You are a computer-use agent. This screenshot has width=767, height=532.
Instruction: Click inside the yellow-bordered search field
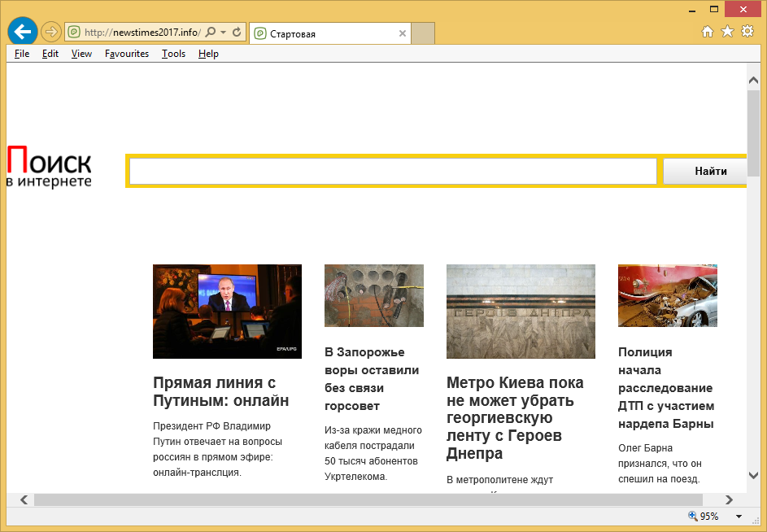[x=393, y=172]
